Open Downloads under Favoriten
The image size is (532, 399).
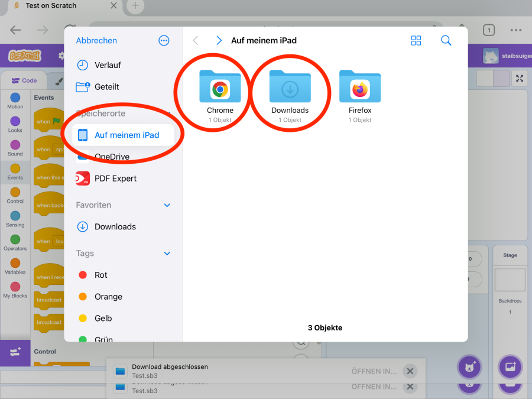(x=115, y=227)
